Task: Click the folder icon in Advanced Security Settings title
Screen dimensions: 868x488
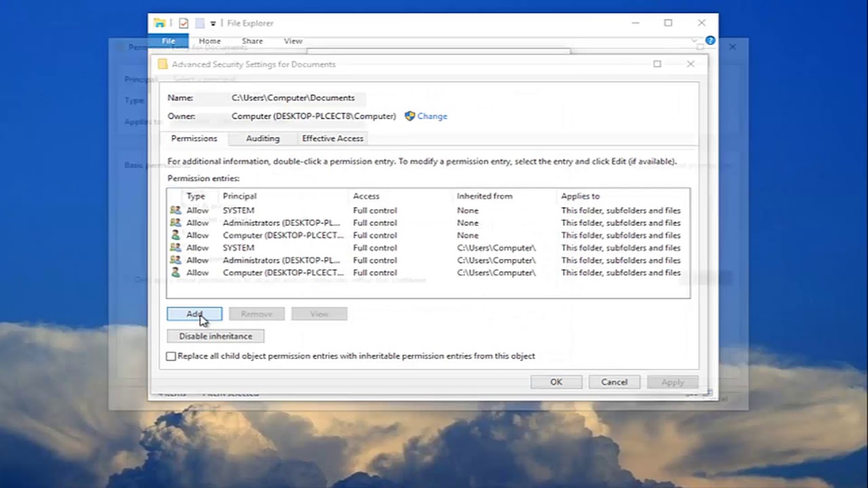Action: (163, 64)
